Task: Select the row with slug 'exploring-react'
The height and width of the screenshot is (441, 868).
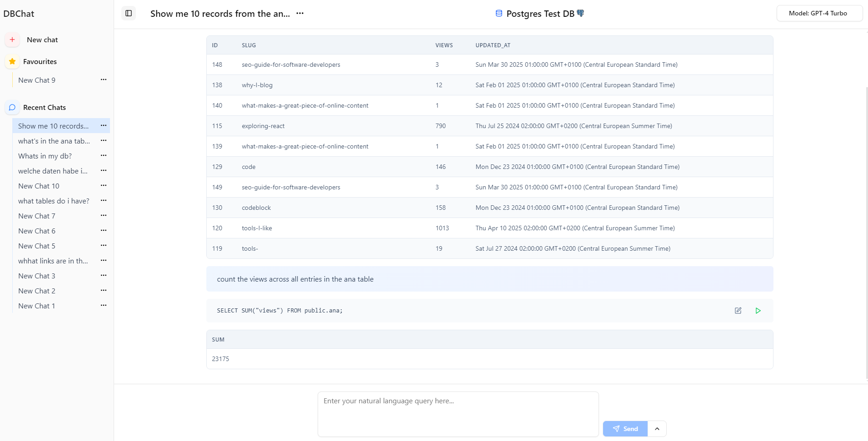Action: (454, 126)
